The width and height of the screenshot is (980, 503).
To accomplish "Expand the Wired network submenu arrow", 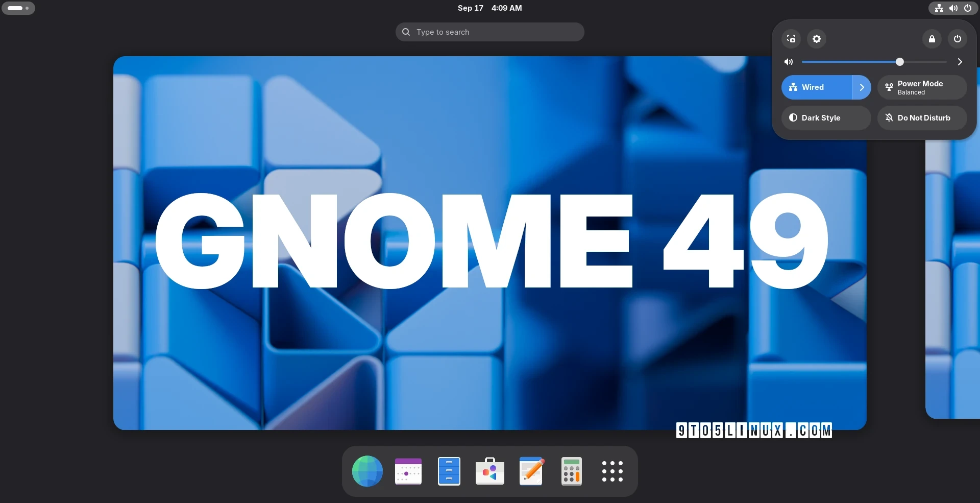I will pyautogui.click(x=862, y=87).
